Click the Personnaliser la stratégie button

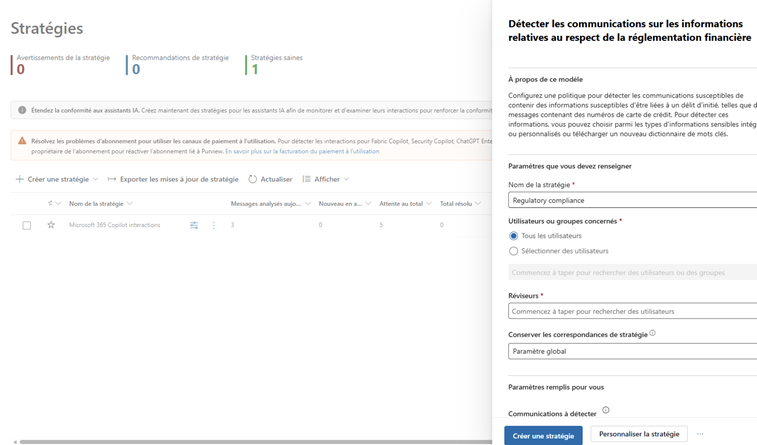638,434
